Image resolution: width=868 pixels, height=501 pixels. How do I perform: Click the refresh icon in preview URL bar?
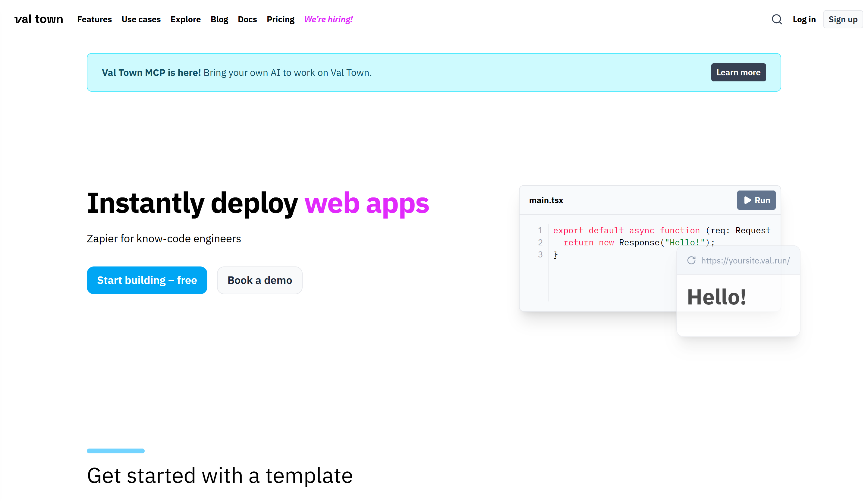click(x=691, y=260)
